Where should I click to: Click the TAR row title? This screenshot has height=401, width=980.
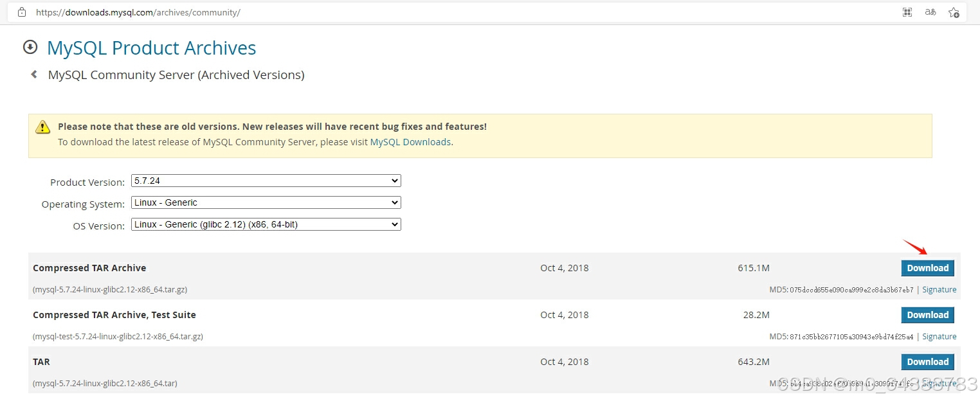point(41,362)
